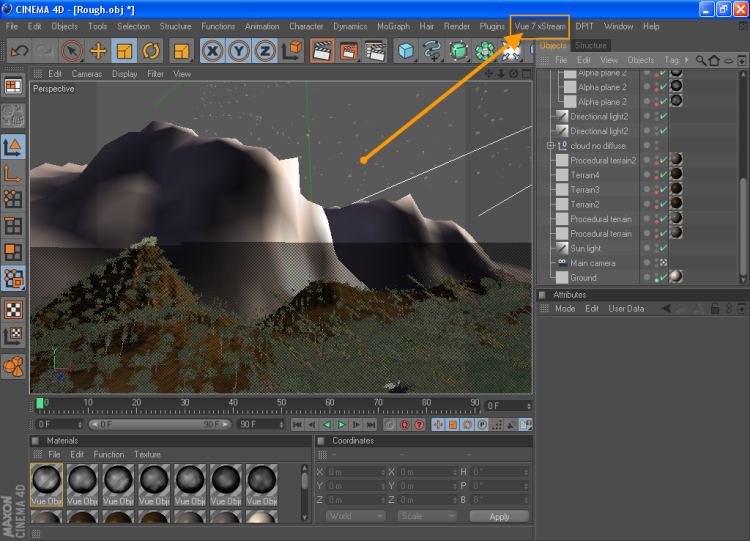This screenshot has height=541, width=750.
Task: Toggle the Z axis lock
Action: pos(265,51)
